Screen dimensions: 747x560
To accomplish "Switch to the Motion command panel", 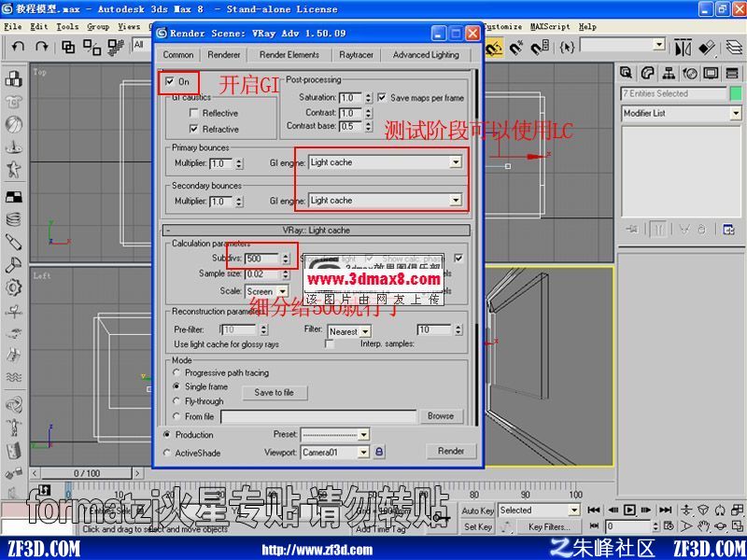I will (690, 73).
